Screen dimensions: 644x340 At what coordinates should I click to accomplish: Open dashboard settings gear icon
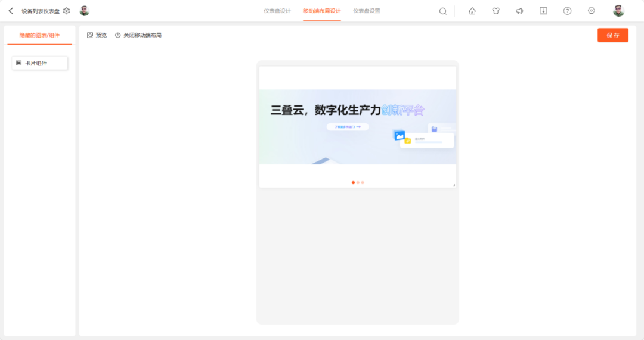[67, 11]
